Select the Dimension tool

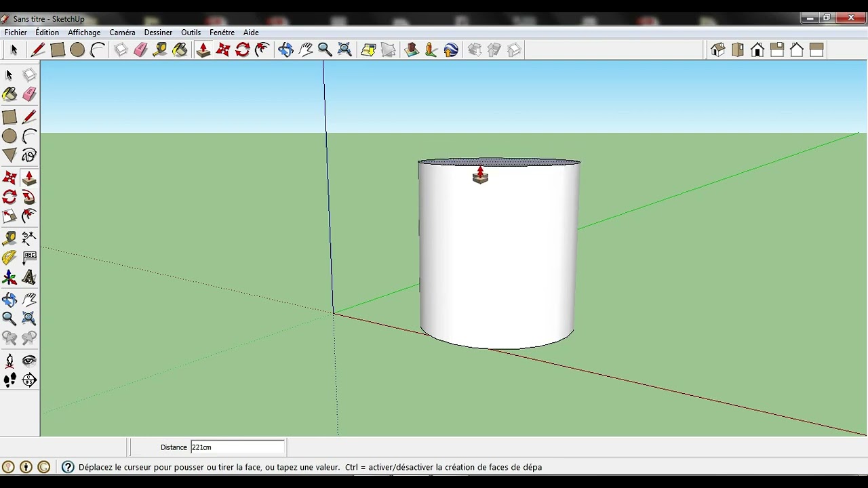click(x=29, y=238)
